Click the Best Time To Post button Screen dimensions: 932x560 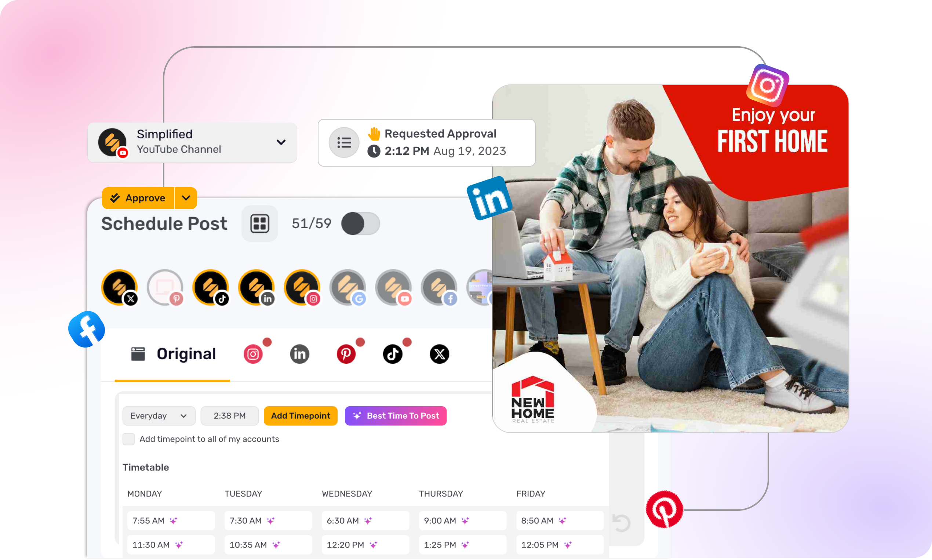[396, 415]
